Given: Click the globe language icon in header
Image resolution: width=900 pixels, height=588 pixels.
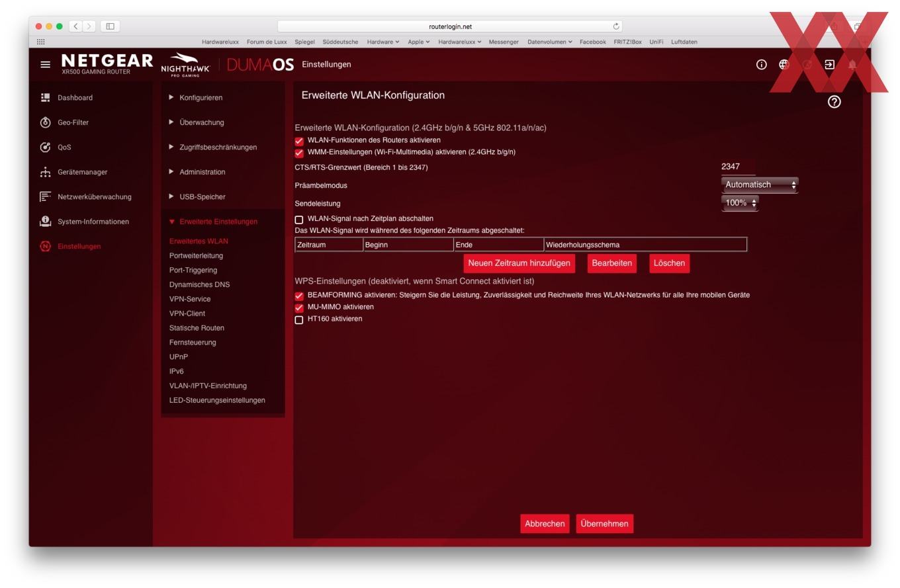Looking at the screenshot, I should (x=784, y=65).
